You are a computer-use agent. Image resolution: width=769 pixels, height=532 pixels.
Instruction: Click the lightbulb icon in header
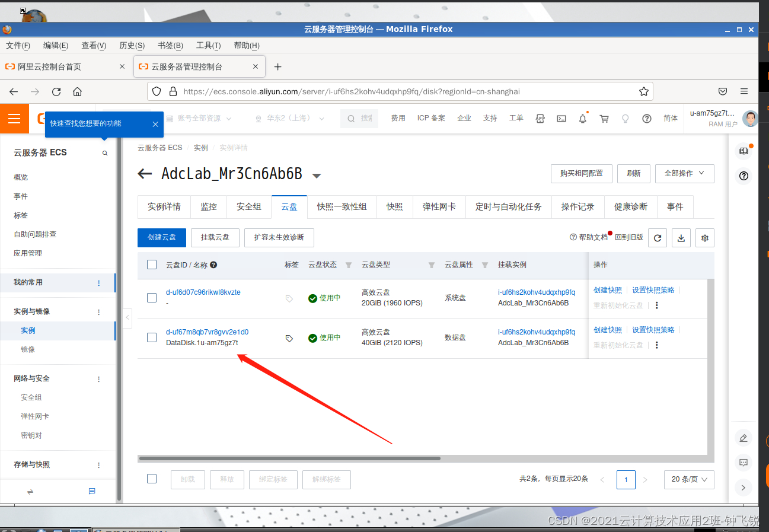coord(625,119)
